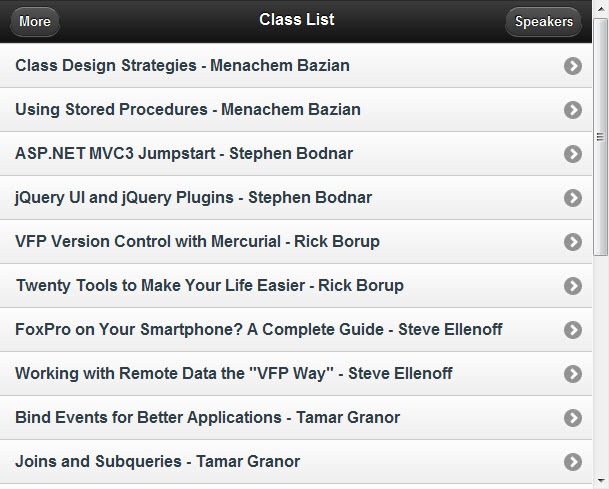Click the vertical scrollbar thumb

point(600,137)
